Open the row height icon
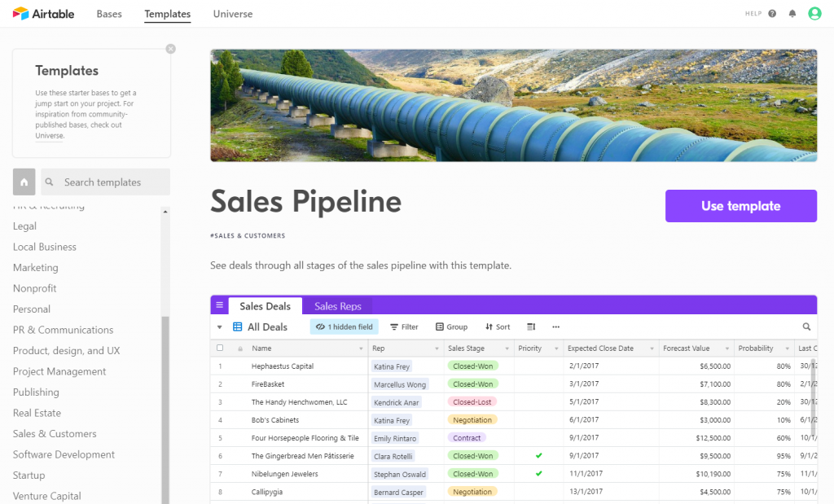This screenshot has width=834, height=504. tap(531, 327)
